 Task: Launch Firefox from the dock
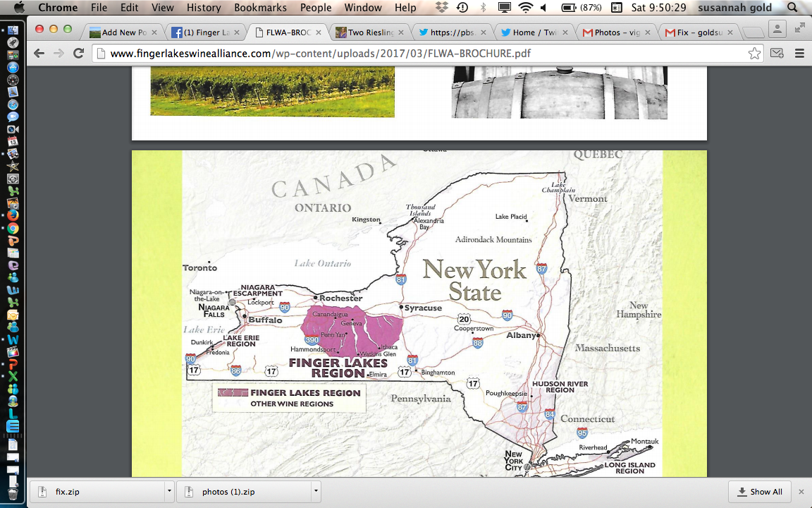13,215
